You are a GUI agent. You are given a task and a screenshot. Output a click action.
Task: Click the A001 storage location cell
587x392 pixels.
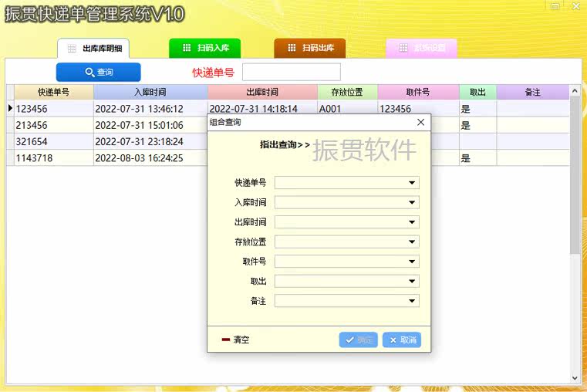[347, 108]
